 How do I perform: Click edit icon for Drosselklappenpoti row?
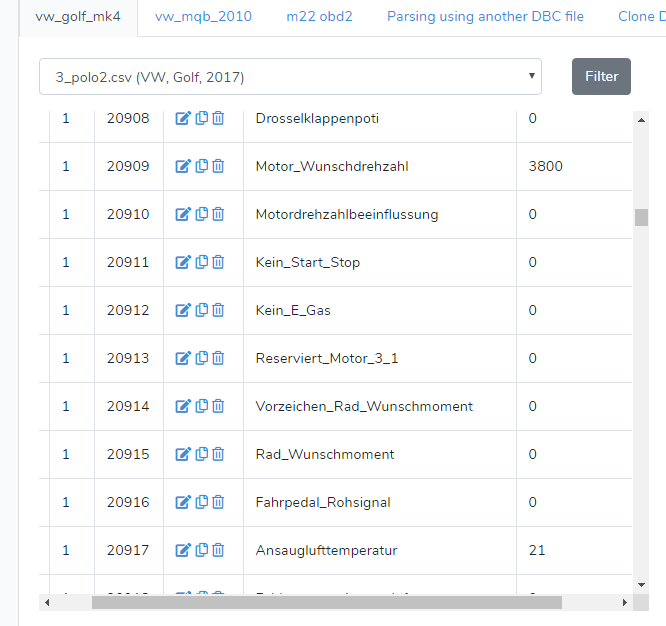tap(183, 118)
